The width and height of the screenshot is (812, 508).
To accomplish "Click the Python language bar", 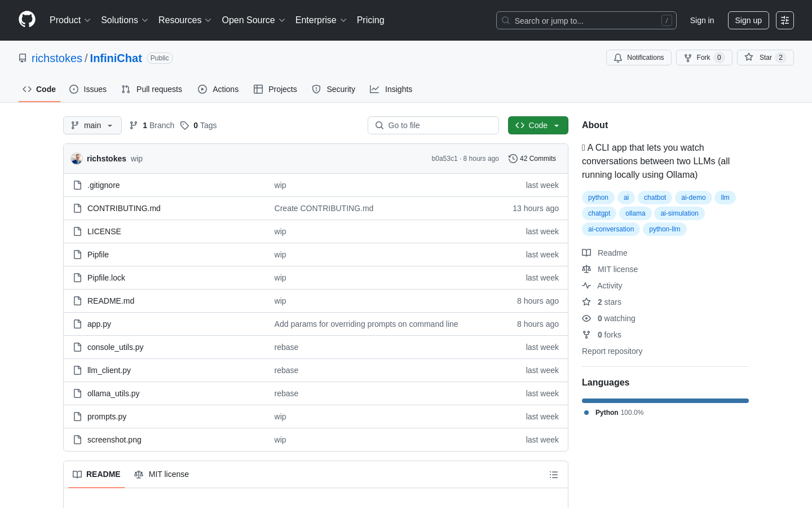I will pos(665,401).
